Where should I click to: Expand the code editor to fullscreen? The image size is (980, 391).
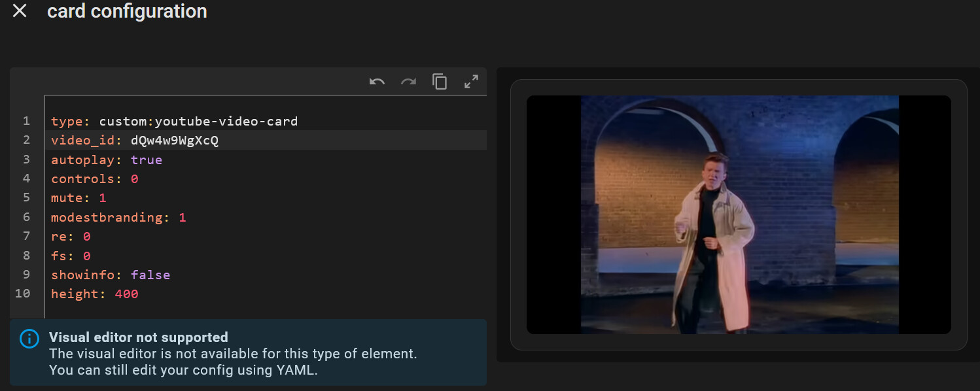pos(471,82)
